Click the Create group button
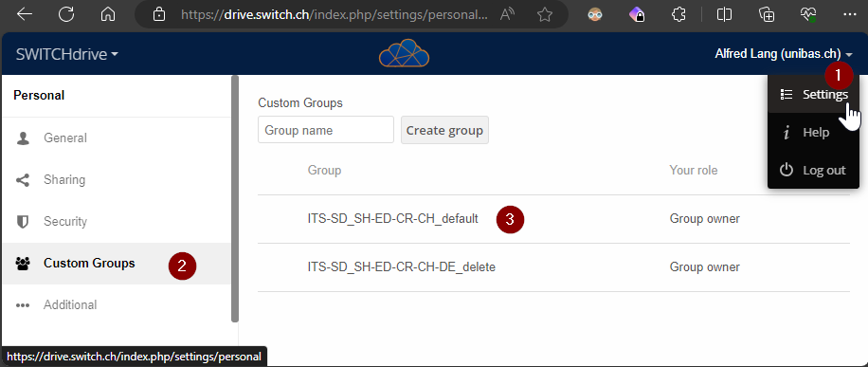The width and height of the screenshot is (868, 367). tap(444, 130)
